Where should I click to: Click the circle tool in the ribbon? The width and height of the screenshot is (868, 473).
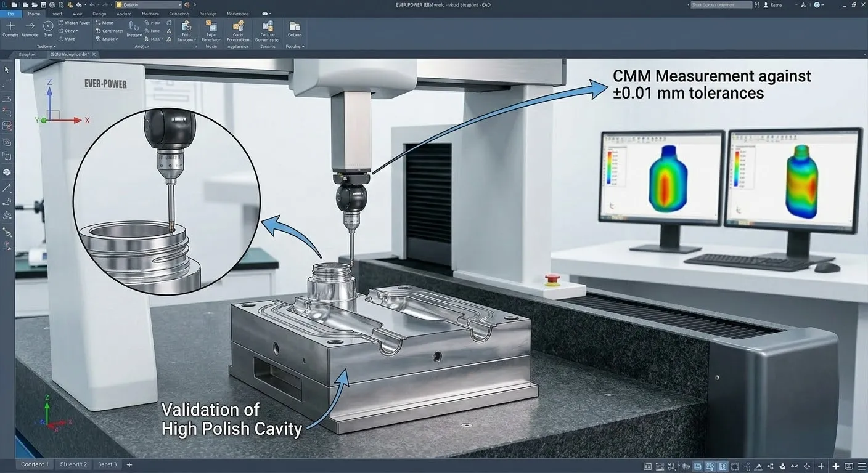(x=48, y=26)
